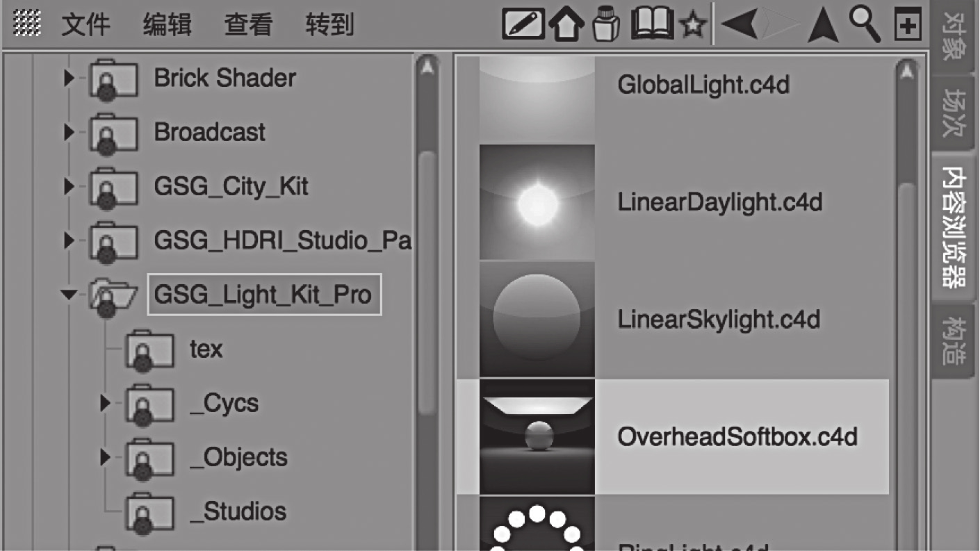This screenshot has width=980, height=551.
Task: Click the locked folder icon for _Cycs
Action: pos(149,406)
